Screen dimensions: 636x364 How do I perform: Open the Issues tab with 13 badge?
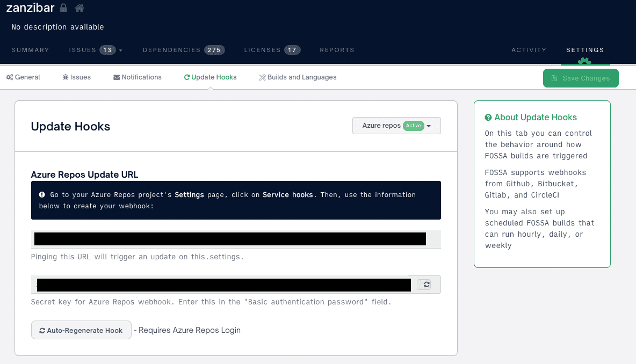(92, 50)
